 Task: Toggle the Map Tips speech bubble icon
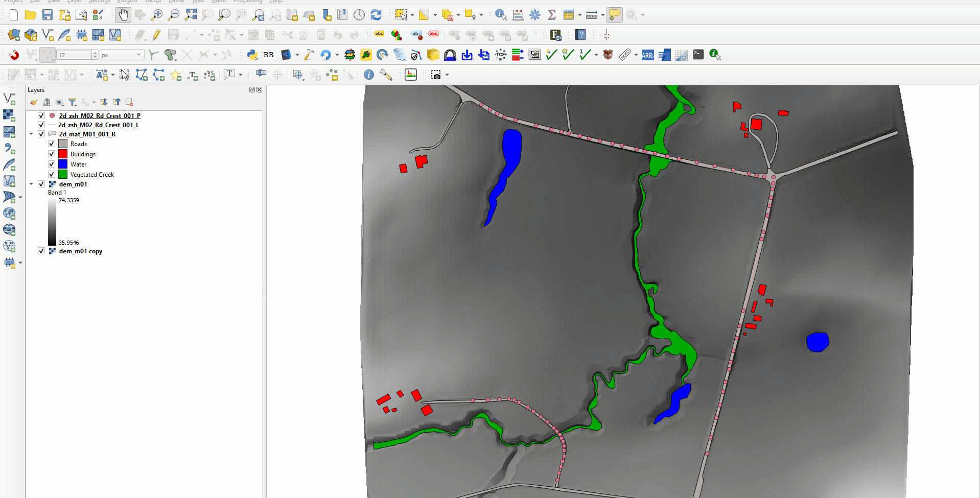coord(615,15)
